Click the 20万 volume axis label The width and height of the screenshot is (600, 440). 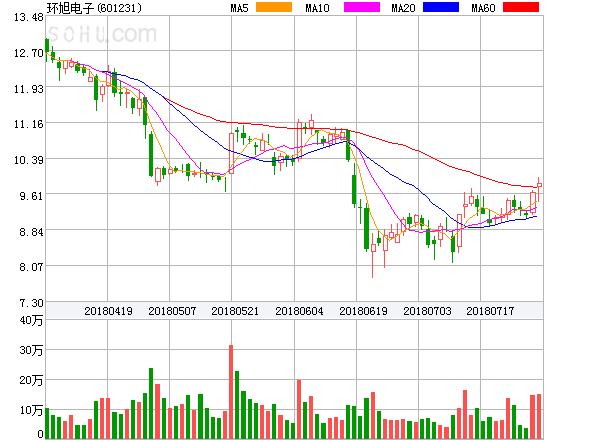point(31,380)
